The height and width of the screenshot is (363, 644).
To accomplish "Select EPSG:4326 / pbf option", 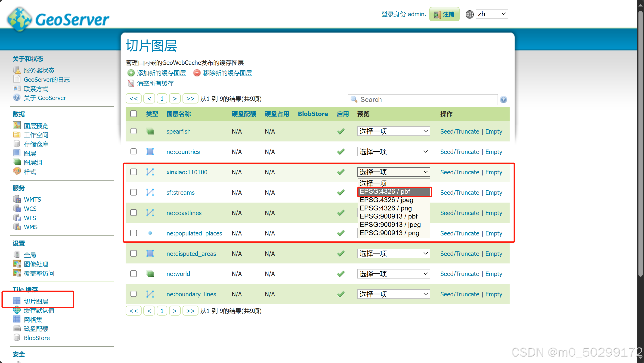I will tap(394, 192).
